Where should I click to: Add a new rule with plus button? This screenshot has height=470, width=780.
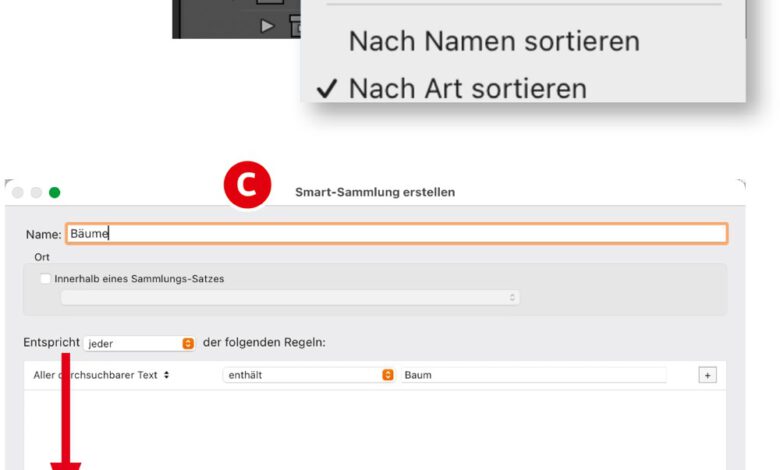(x=707, y=375)
